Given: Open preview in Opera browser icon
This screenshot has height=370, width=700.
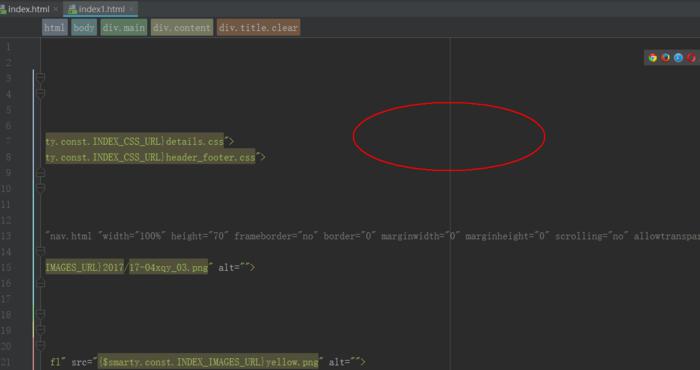Looking at the screenshot, I should coord(692,58).
